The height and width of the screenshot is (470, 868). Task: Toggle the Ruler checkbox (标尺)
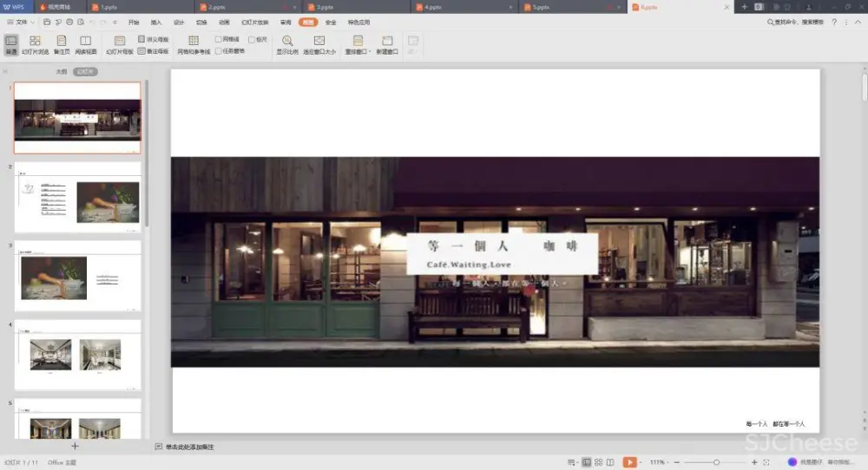[x=252, y=40]
